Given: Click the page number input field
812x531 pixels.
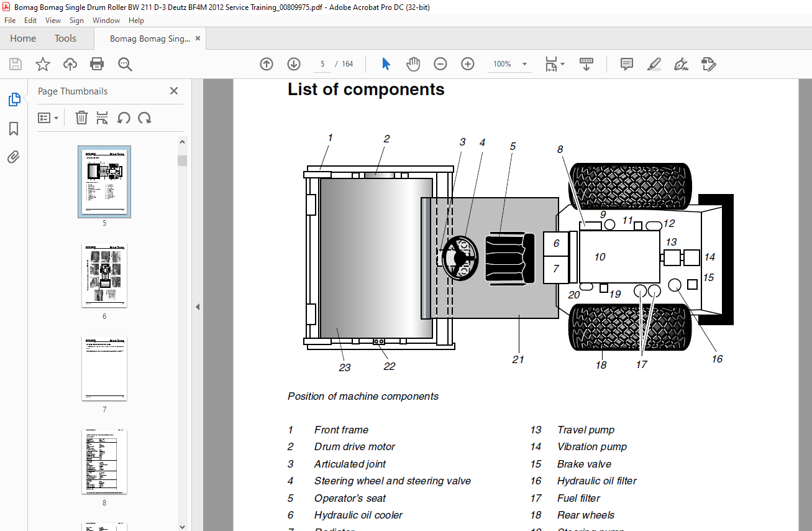Looking at the screenshot, I should pyautogui.click(x=322, y=64).
